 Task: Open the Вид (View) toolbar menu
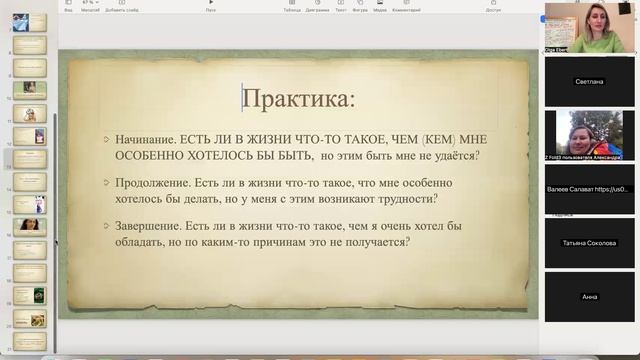(68, 6)
